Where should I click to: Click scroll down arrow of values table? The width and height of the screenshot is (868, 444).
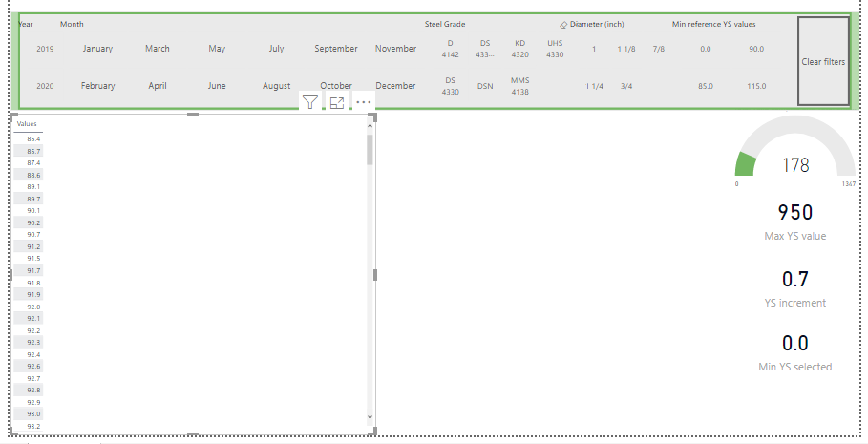pyautogui.click(x=370, y=418)
